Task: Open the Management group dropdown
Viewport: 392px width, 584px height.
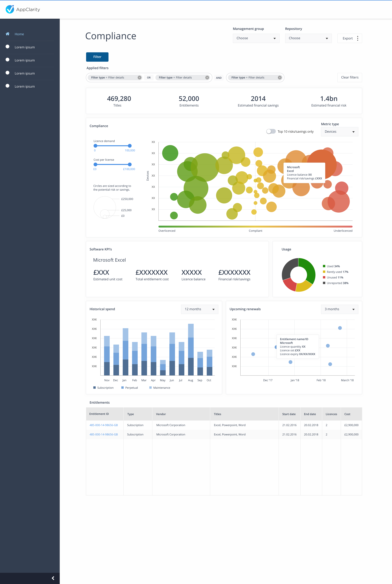Action: [256, 38]
